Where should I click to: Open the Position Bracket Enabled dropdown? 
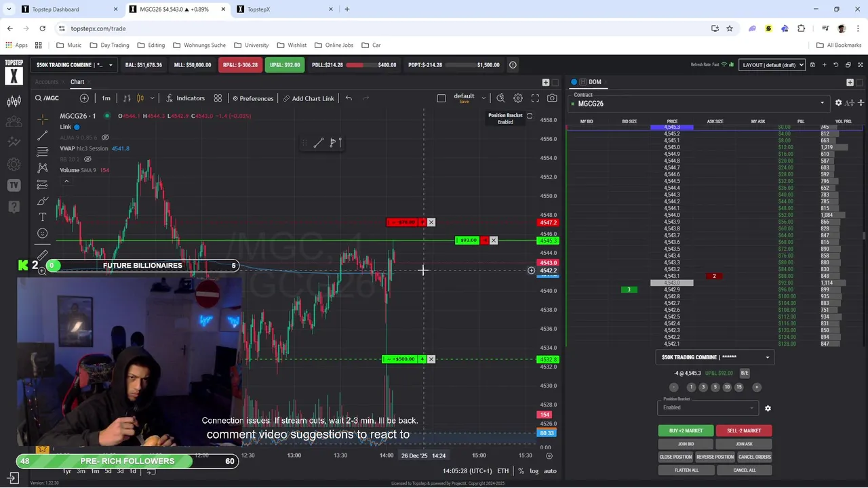coord(708,408)
